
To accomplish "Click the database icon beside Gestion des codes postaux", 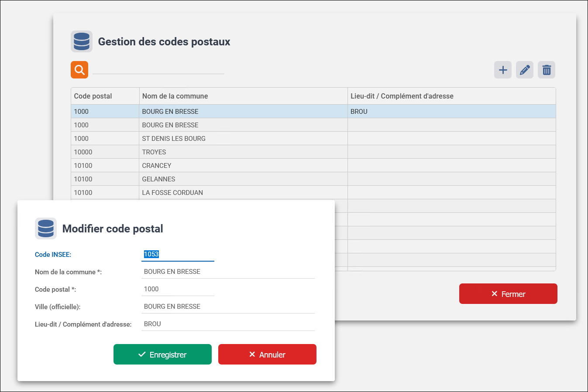I will pos(82,41).
